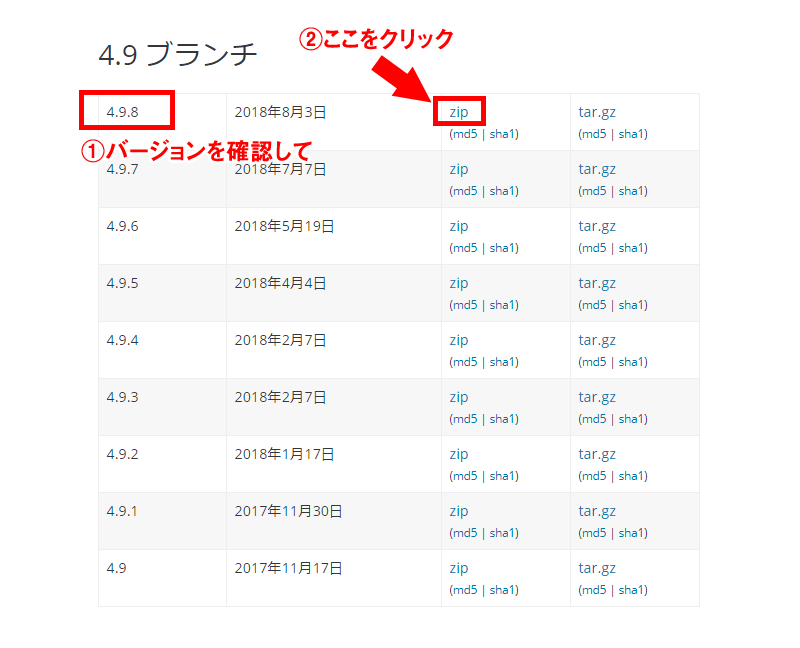Click md5 link under 4.9.4 zip
The width and height of the screenshot is (800, 648).
(464, 362)
